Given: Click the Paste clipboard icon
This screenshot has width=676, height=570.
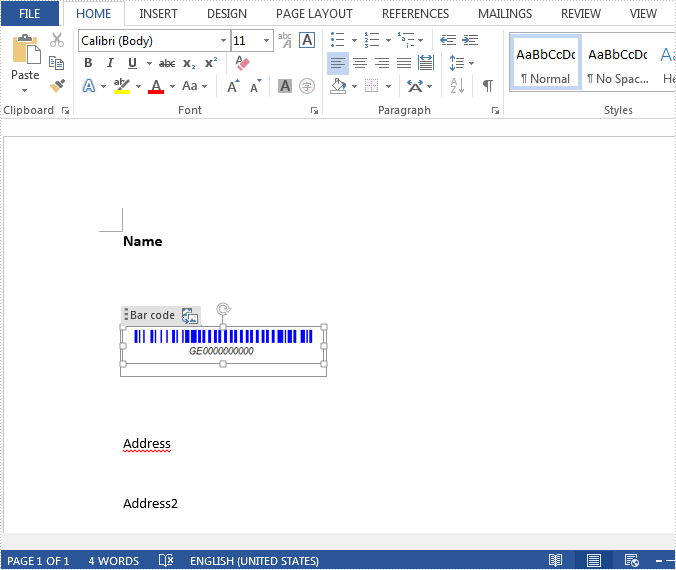Looking at the screenshot, I should 26,49.
